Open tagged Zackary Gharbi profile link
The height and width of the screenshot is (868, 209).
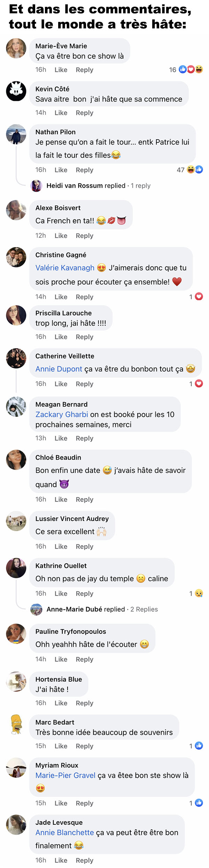pos(62,414)
